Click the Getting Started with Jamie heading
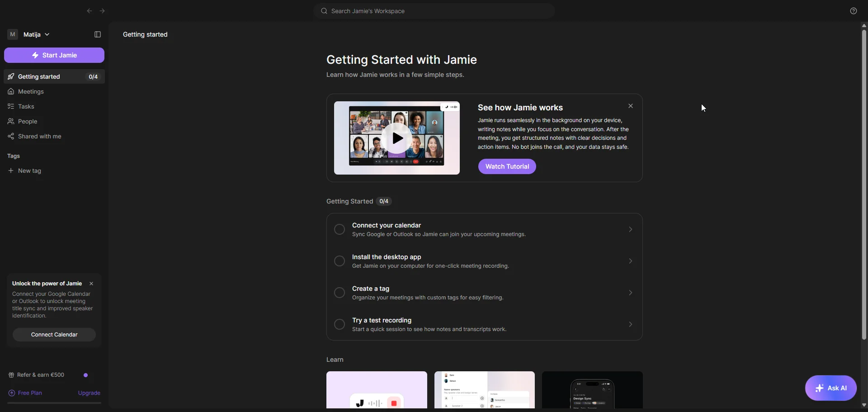 [x=401, y=60]
